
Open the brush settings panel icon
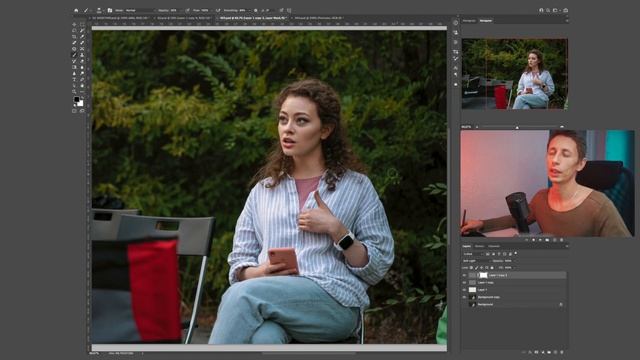[x=109, y=11]
